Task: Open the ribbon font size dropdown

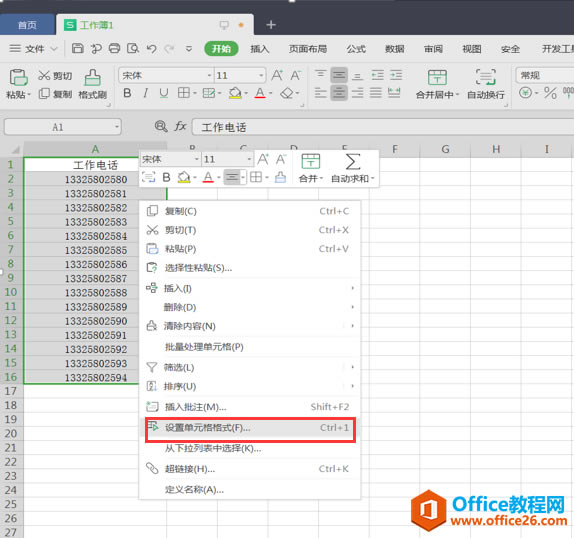Action: point(261,75)
